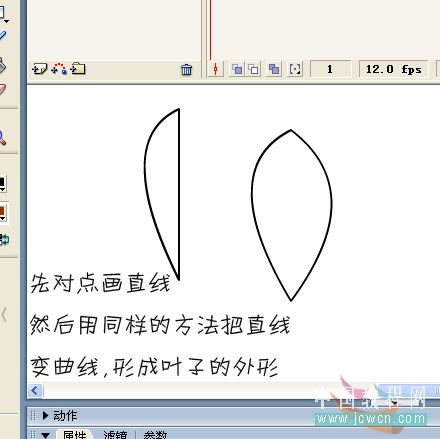
Task: Click the 12.0 fps frame rate field
Action: point(393,69)
